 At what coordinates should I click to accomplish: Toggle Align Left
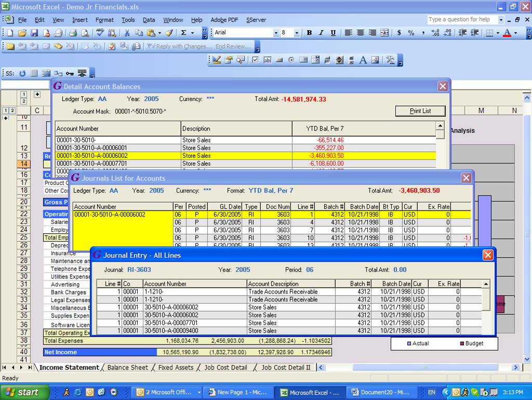pyautogui.click(x=348, y=33)
